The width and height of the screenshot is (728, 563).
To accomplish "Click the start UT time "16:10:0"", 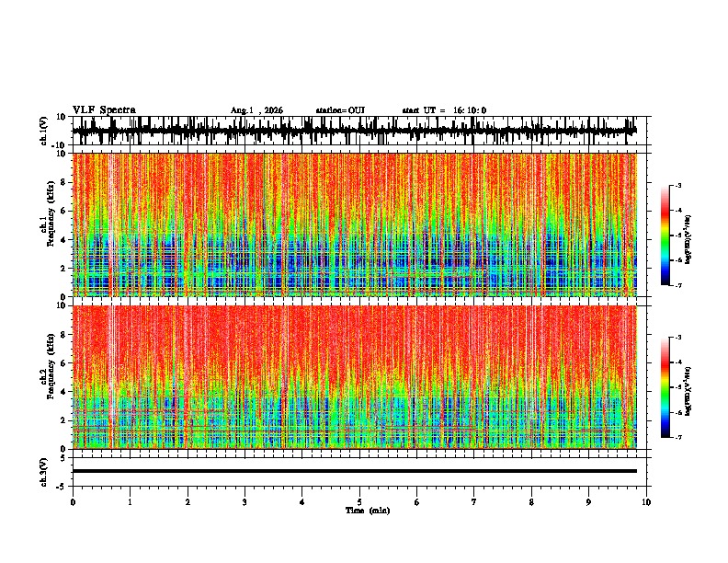I will click(470, 110).
